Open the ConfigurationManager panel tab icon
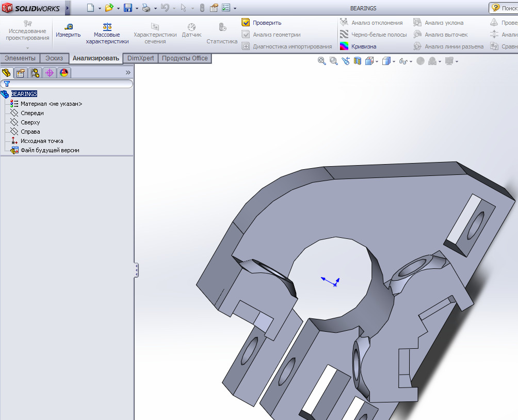Image resolution: width=518 pixels, height=420 pixels. [35, 73]
